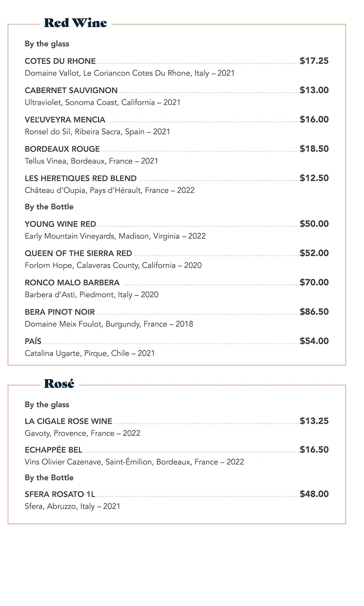The height and width of the screenshot is (606, 364).
Task: Choose the Cabernet Sauvignon menu item
Action: [71, 90]
